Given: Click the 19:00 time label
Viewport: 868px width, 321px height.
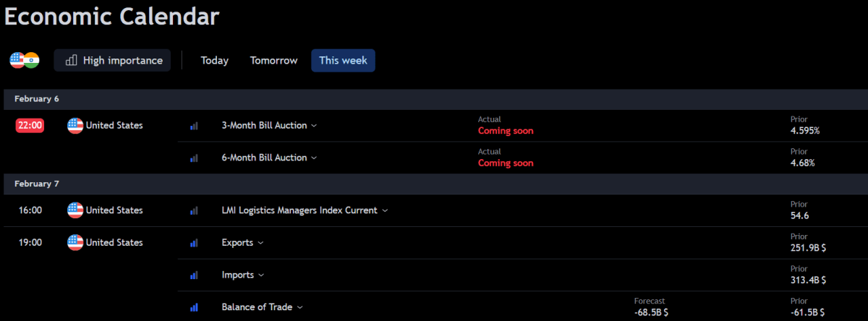Looking at the screenshot, I should click(30, 242).
